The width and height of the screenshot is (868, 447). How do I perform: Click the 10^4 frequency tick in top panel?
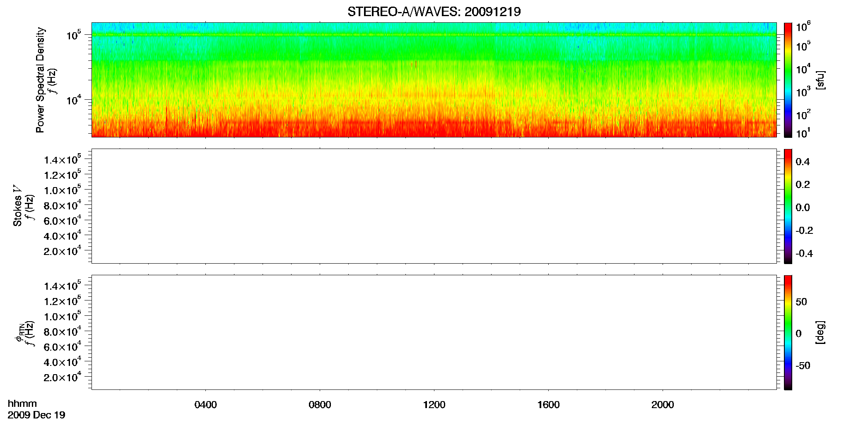(x=73, y=100)
